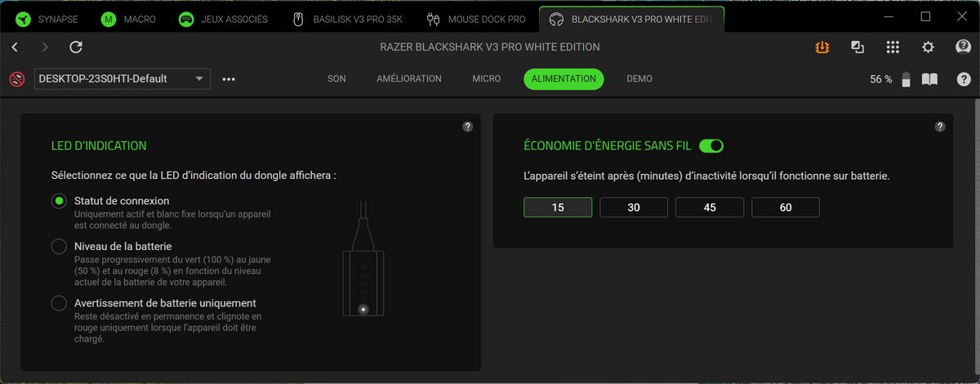Refresh with the circular arrow icon
980x384 pixels.
(x=76, y=47)
